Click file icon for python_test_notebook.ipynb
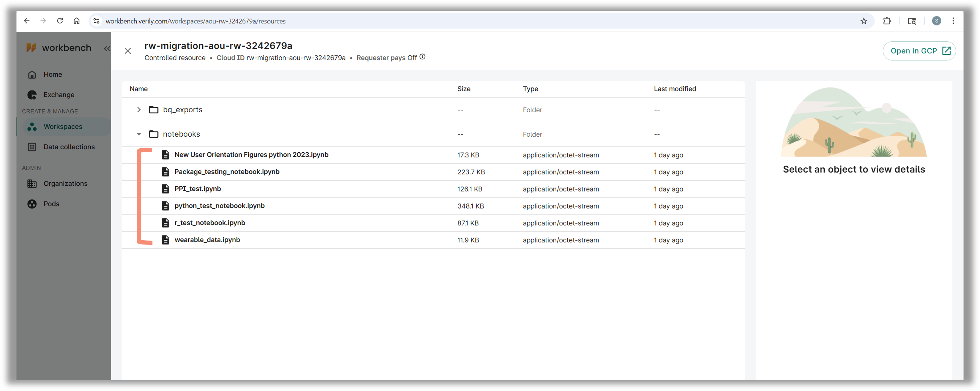The height and width of the screenshot is (391, 980). tap(165, 206)
